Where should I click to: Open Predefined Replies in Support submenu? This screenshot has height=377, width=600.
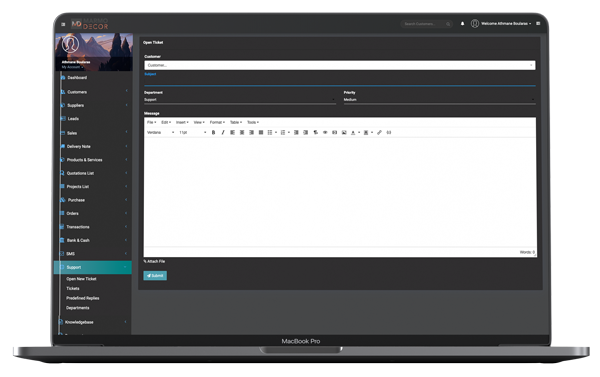(x=83, y=298)
